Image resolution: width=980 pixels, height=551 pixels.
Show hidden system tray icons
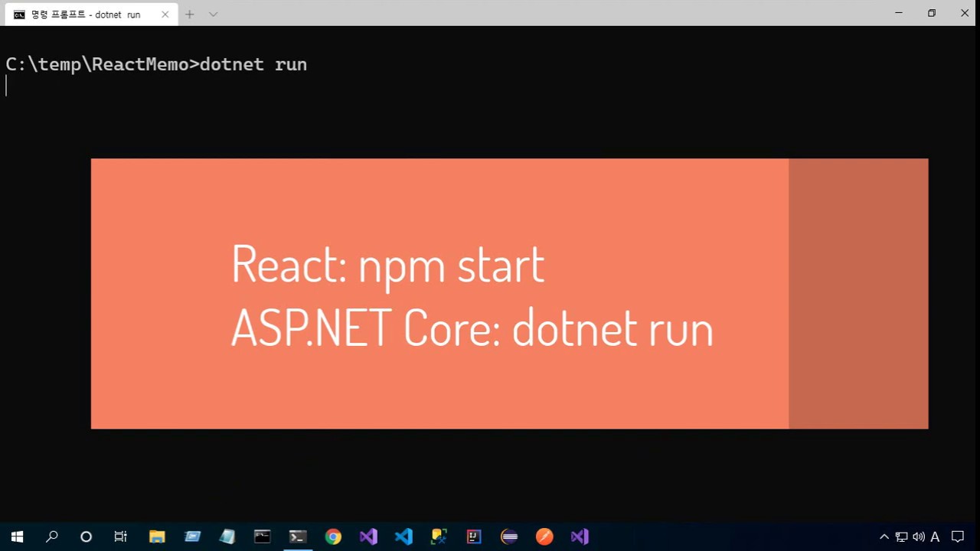884,536
